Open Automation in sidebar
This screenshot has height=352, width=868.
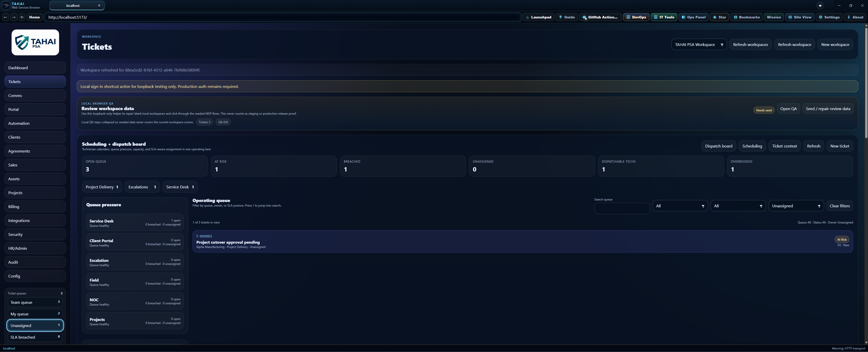[x=35, y=123]
